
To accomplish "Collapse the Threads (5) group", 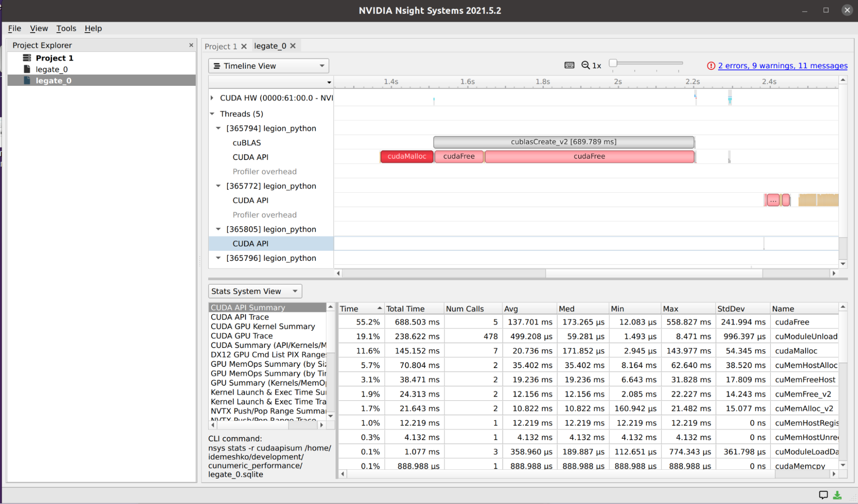I will [x=212, y=114].
